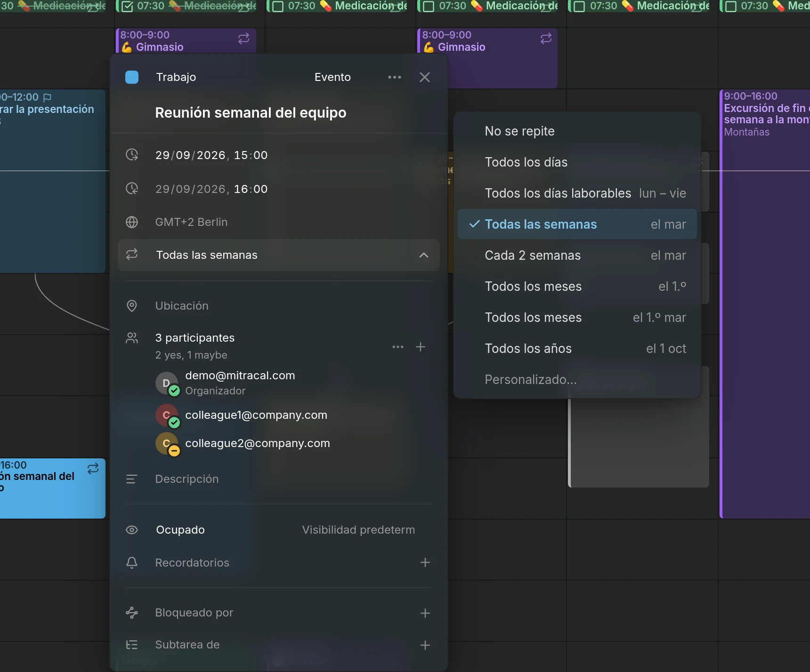Viewport: 810px width, 672px height.
Task: Edit the event title Reunión semanal del equipo
Action: tap(251, 113)
